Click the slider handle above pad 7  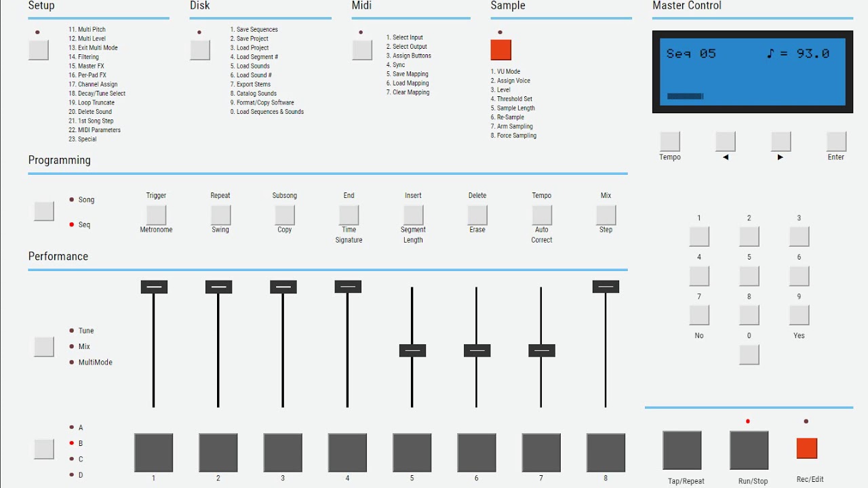pyautogui.click(x=542, y=350)
